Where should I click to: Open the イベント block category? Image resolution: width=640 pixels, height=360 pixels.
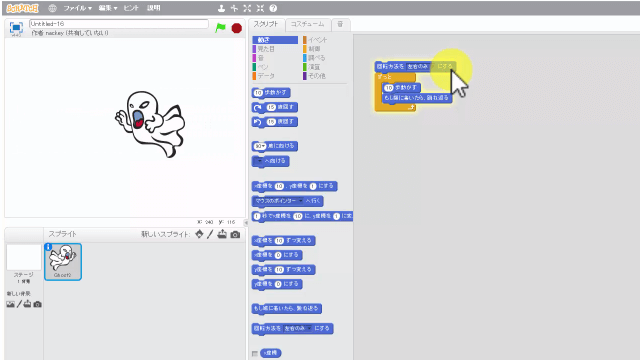[315, 40]
